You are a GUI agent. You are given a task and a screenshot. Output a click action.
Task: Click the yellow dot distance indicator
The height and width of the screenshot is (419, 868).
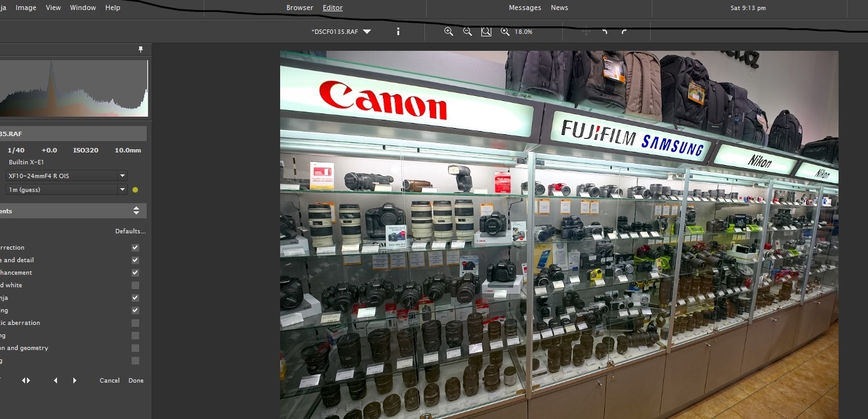coord(135,189)
